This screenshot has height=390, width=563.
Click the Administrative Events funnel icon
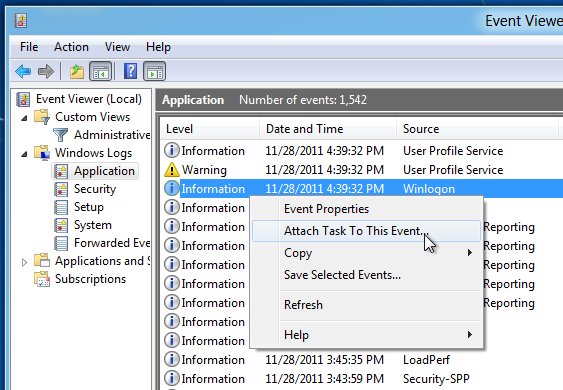(60, 135)
